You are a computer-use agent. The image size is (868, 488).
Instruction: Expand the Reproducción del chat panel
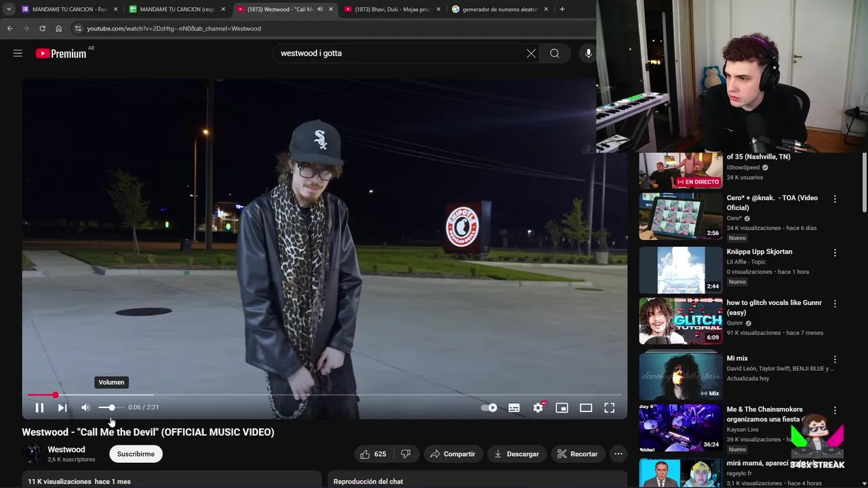coord(477,480)
